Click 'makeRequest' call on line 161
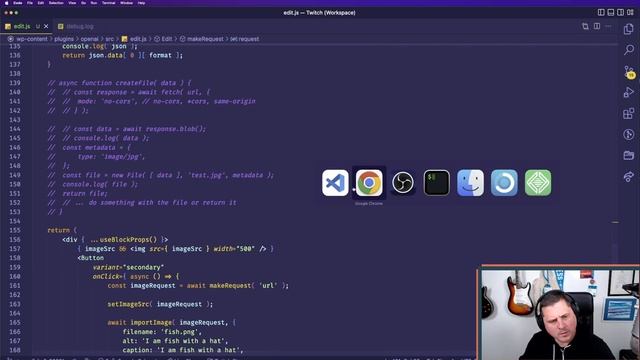The height and width of the screenshot is (360, 640). pyautogui.click(x=230, y=286)
